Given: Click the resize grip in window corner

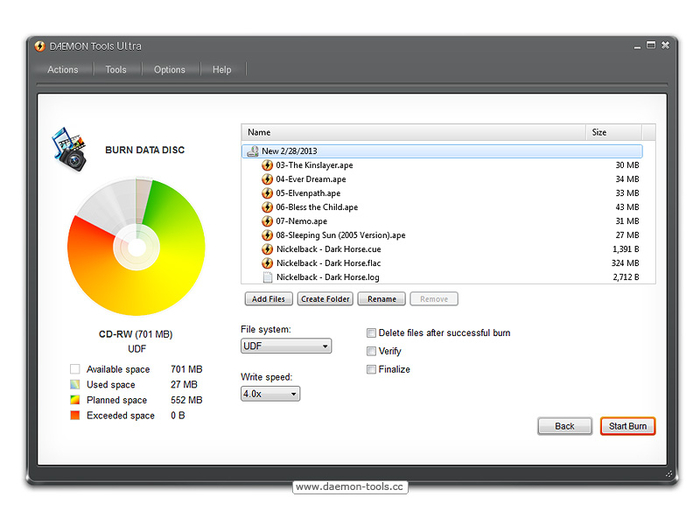Looking at the screenshot, I should tap(669, 474).
